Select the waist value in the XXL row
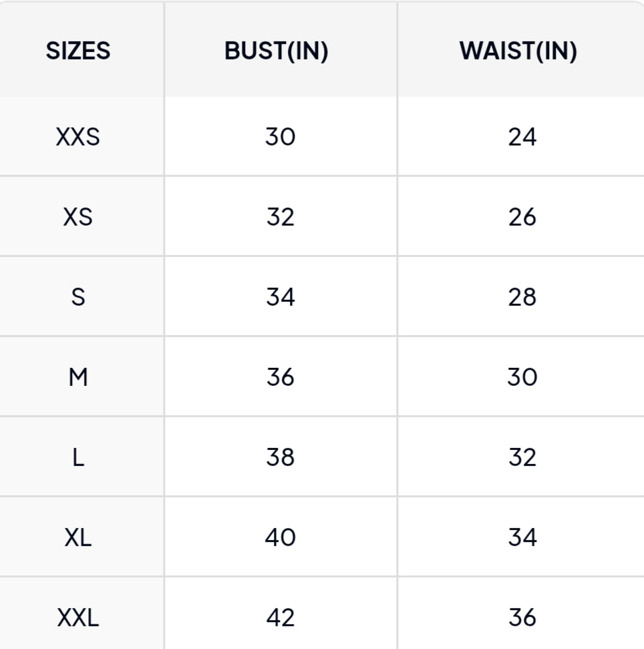 [522, 618]
